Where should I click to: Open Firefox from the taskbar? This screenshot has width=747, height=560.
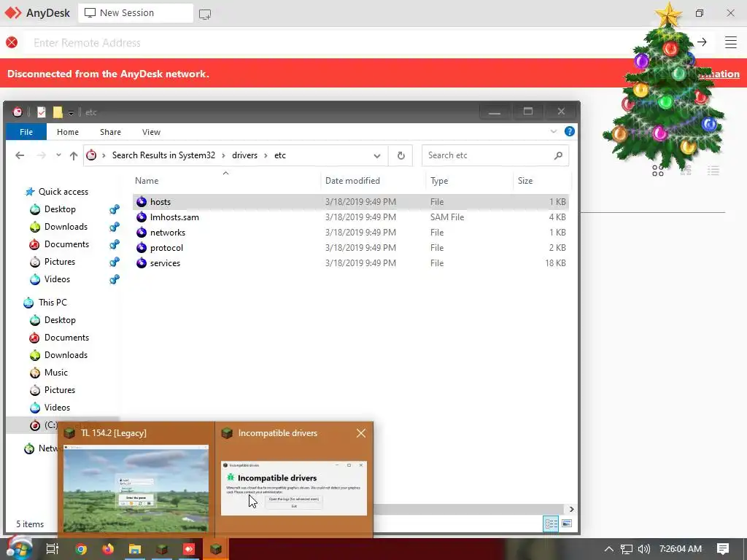coord(108,549)
